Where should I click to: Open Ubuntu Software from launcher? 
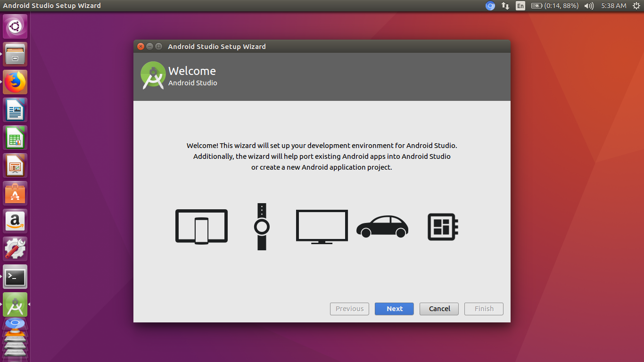(15, 193)
